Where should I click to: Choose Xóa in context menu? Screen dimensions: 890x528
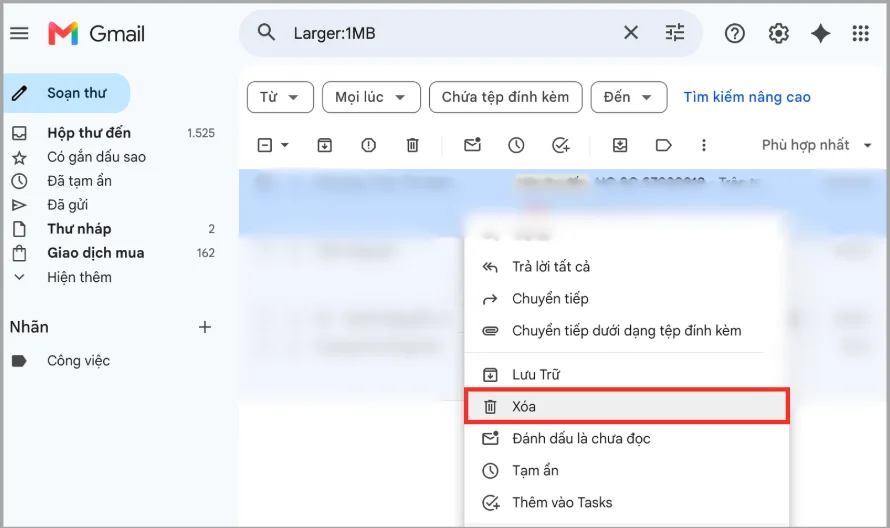pos(627,407)
